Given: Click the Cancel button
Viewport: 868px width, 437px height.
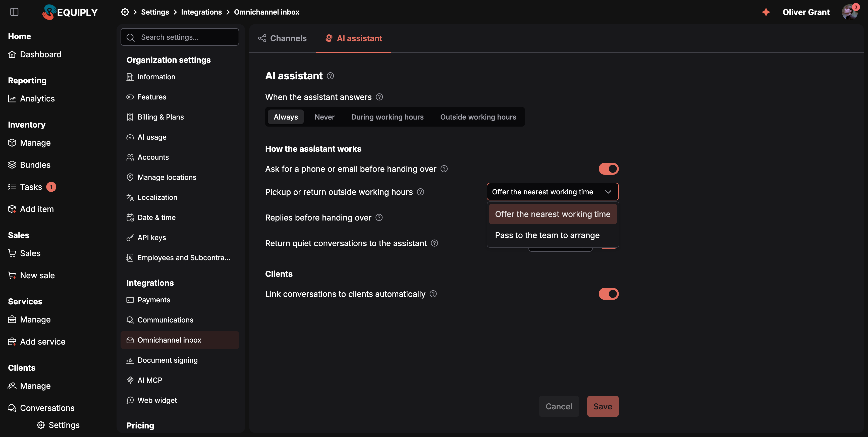Looking at the screenshot, I should coord(559,407).
